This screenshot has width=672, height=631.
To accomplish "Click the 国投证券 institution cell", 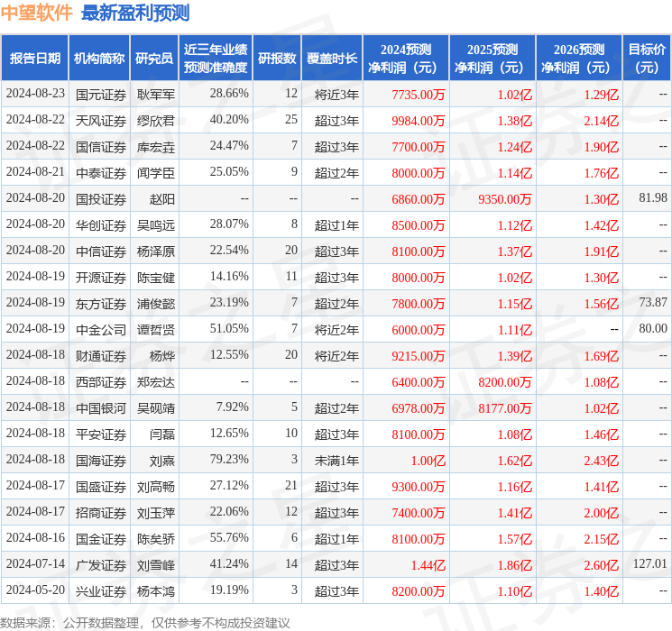I will click(101, 199).
